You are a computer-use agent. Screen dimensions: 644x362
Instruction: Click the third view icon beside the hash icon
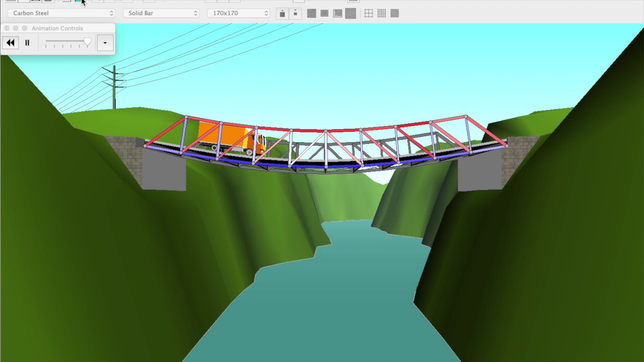(338, 14)
